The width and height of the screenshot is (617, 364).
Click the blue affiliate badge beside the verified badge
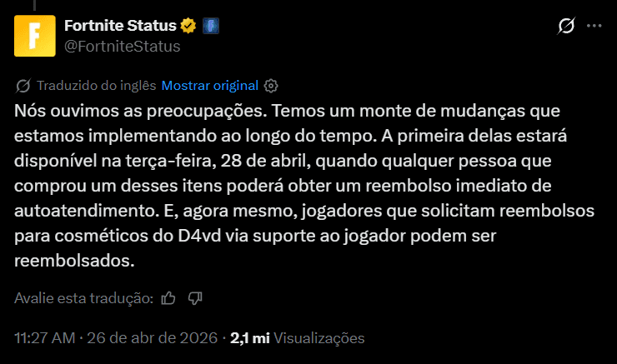click(x=212, y=26)
